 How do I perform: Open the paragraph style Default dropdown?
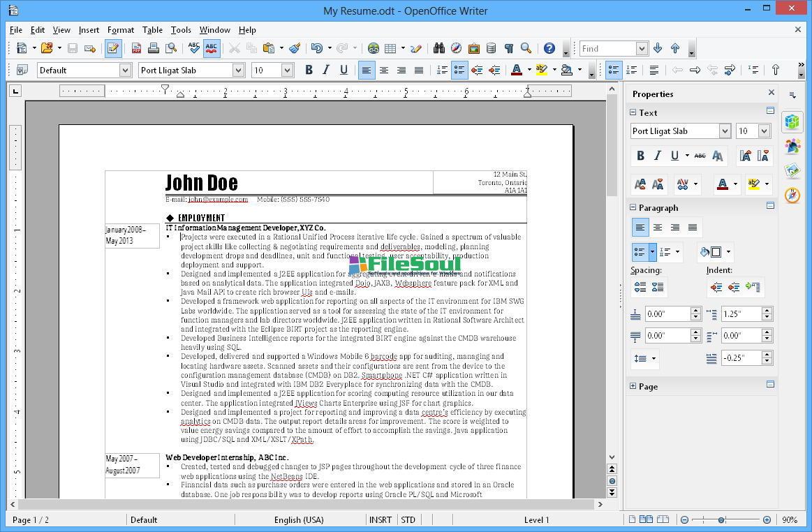[x=125, y=70]
